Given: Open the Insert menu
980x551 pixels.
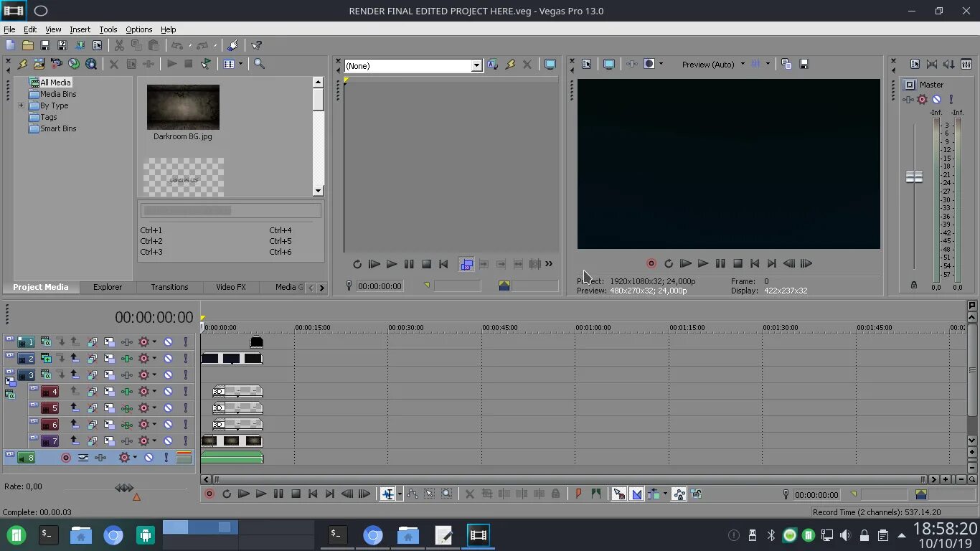Looking at the screenshot, I should 80,29.
